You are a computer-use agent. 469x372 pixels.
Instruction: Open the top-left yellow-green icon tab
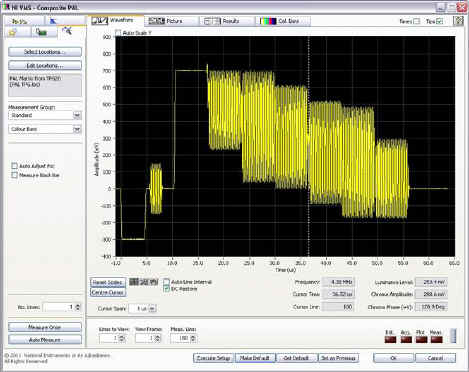pos(24,21)
